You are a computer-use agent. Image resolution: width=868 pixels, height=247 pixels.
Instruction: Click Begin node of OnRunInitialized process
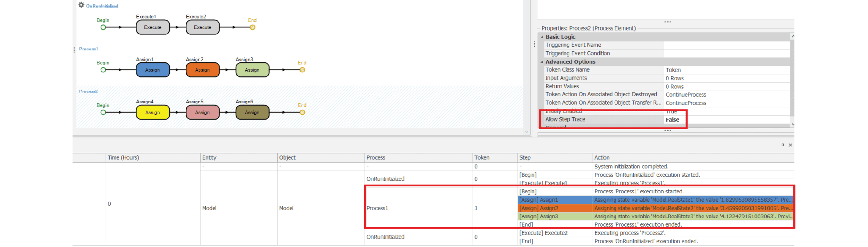[103, 27]
